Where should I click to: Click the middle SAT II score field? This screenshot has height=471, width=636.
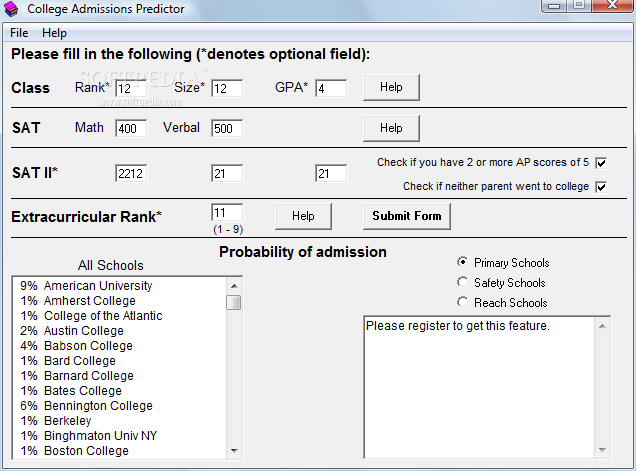(x=227, y=173)
